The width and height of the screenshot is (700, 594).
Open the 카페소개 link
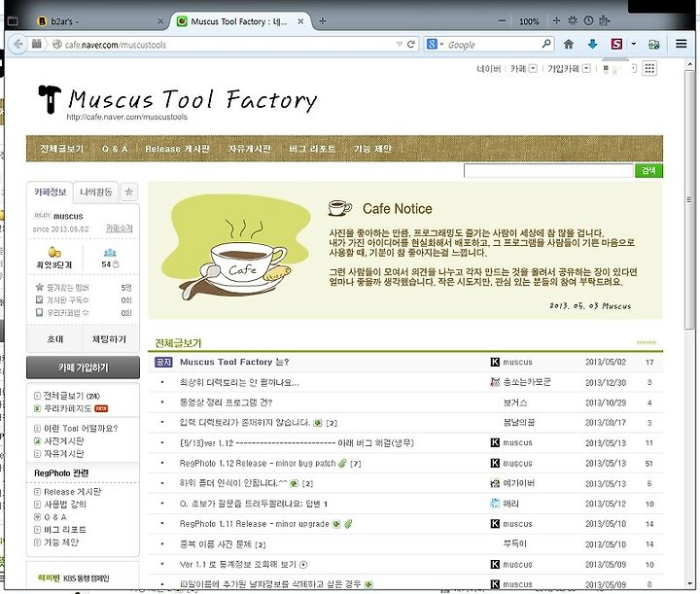click(x=120, y=228)
